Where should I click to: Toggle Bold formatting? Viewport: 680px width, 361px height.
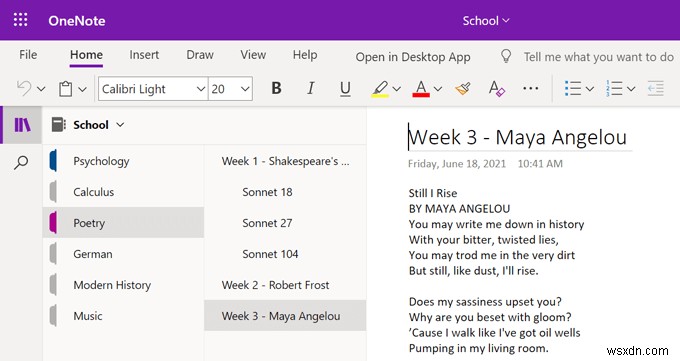[276, 89]
